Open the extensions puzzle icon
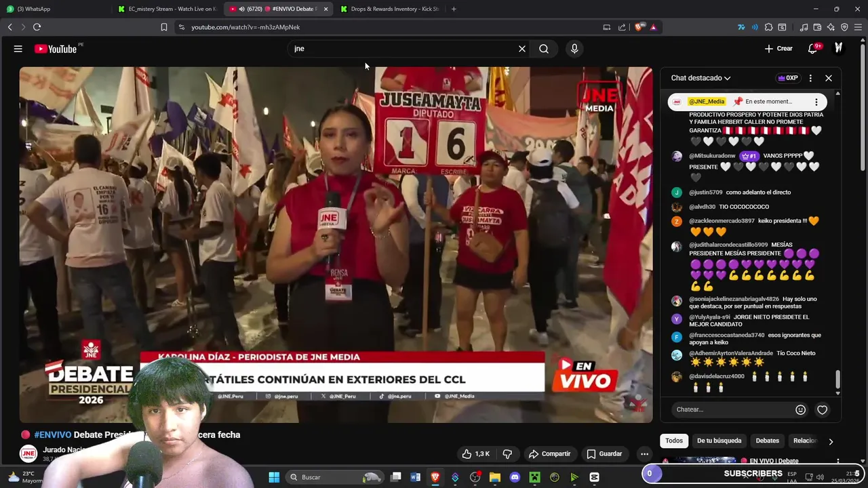 pyautogui.click(x=768, y=27)
